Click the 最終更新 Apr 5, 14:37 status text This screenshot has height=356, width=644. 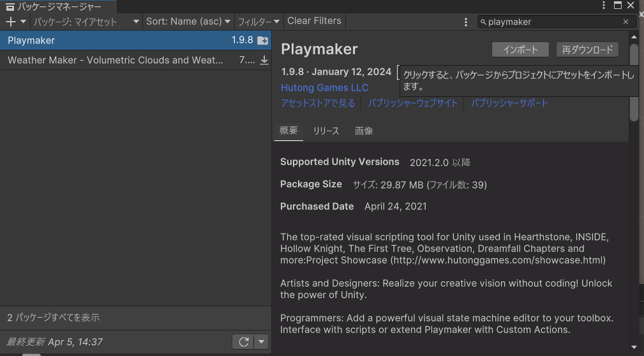coord(55,341)
